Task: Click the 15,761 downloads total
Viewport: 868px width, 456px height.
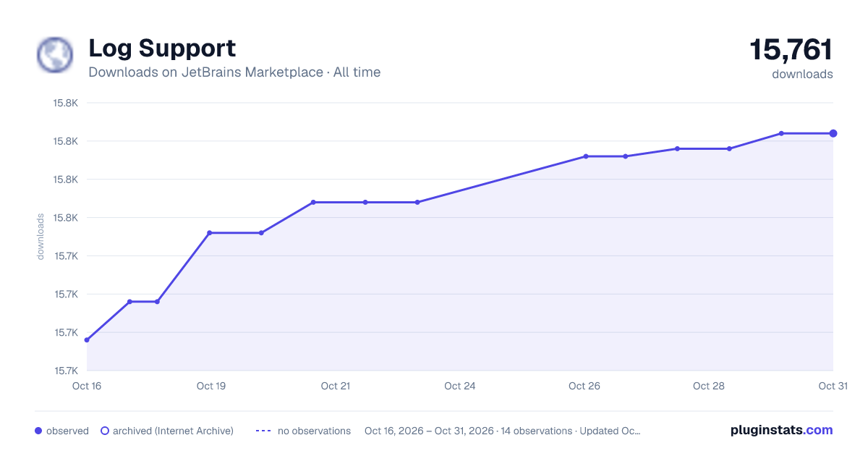Action: pos(791,51)
